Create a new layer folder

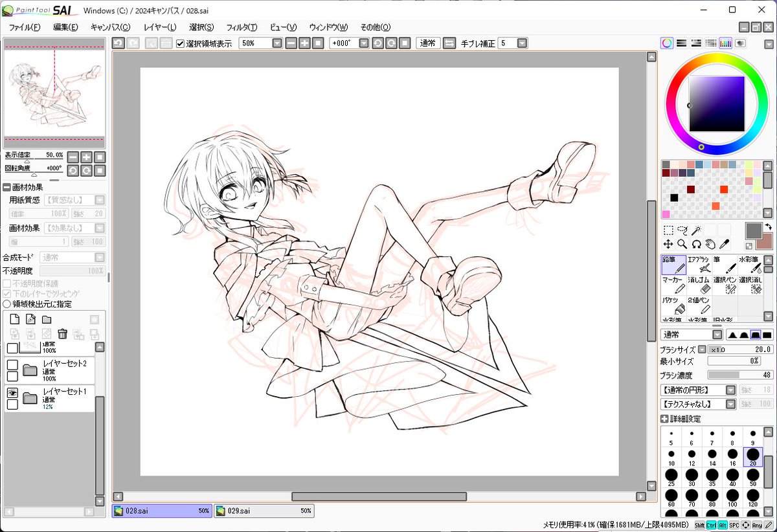pos(47,319)
